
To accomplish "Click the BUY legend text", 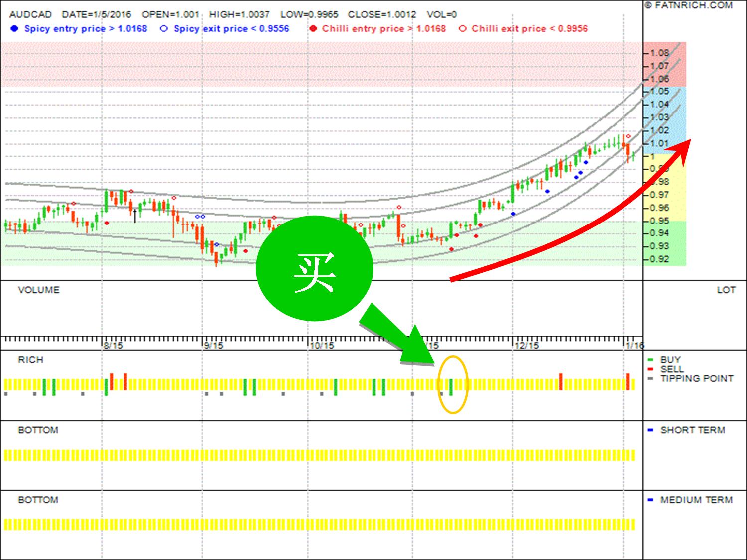I will pyautogui.click(x=670, y=360).
